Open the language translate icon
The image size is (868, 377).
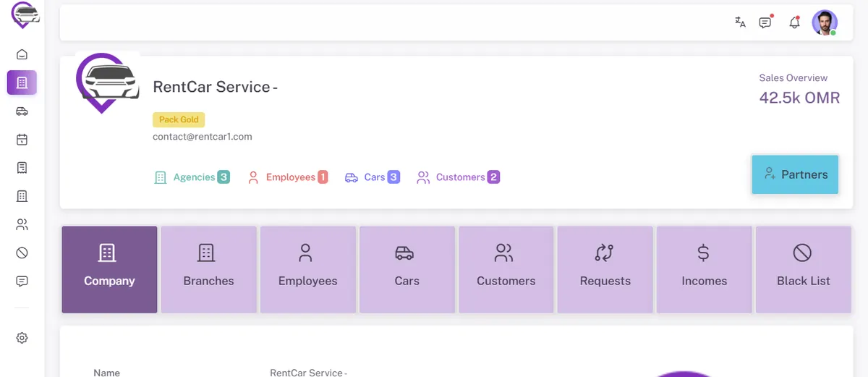point(740,22)
